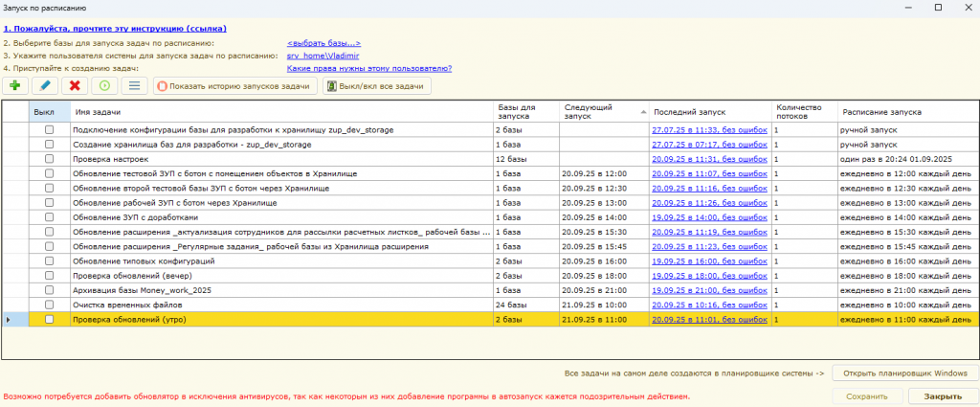Click Выкл/вкл все задачи toolbar button

(376, 86)
